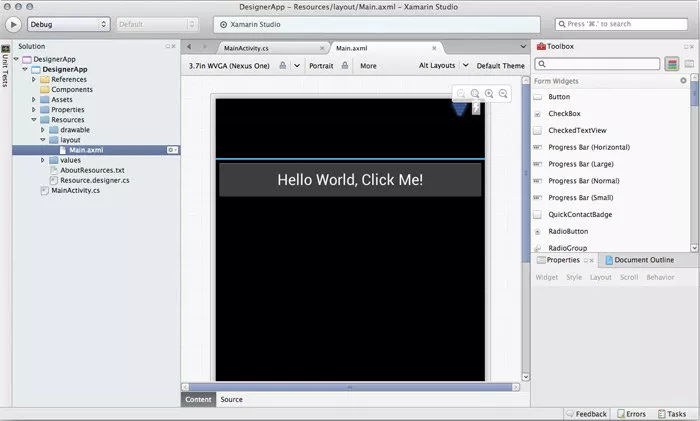The image size is (700, 421).
Task: Collapse the DesignerApp project node
Action: [x=25, y=69]
